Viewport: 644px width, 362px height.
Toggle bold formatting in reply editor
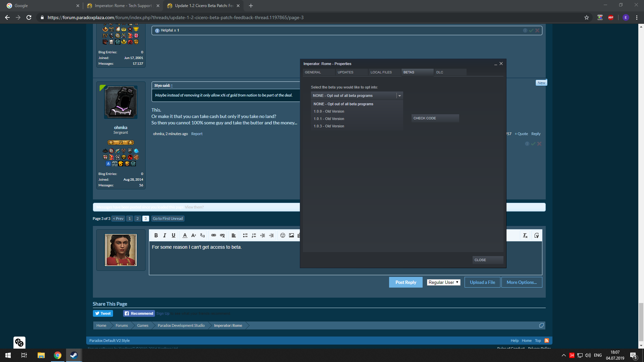point(156,235)
